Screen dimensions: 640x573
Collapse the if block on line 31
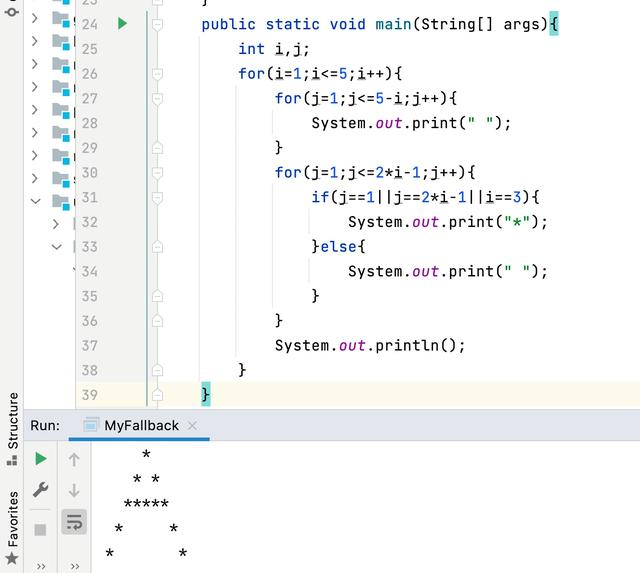(x=158, y=197)
